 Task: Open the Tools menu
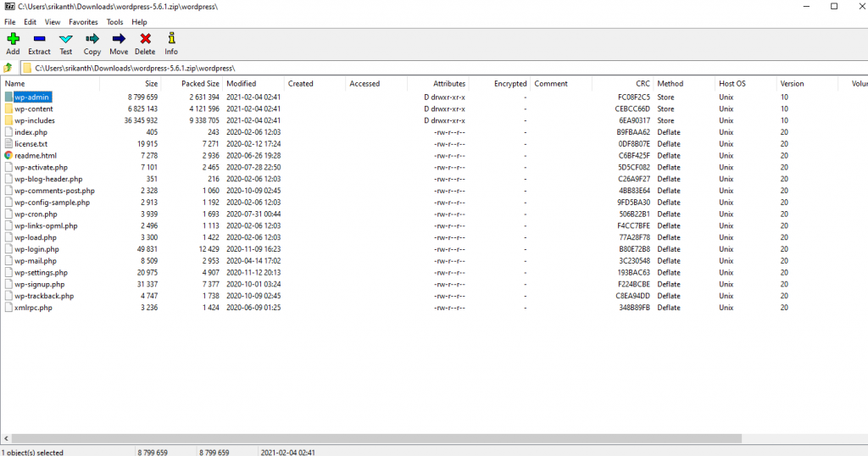114,22
